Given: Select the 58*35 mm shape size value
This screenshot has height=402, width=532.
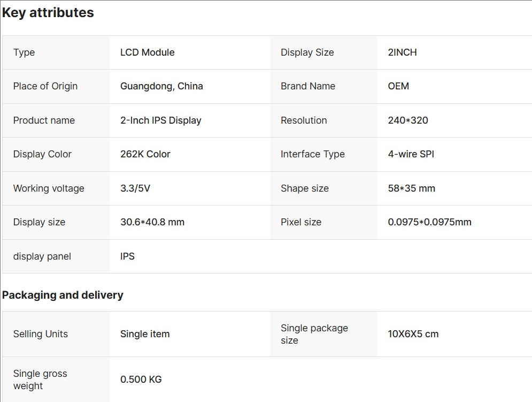Looking at the screenshot, I should [412, 188].
